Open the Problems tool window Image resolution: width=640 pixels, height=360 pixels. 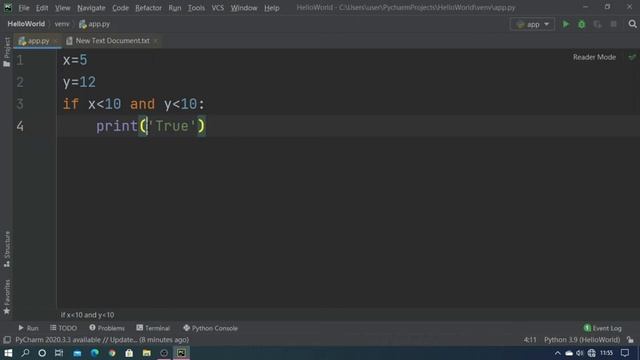(x=107, y=328)
